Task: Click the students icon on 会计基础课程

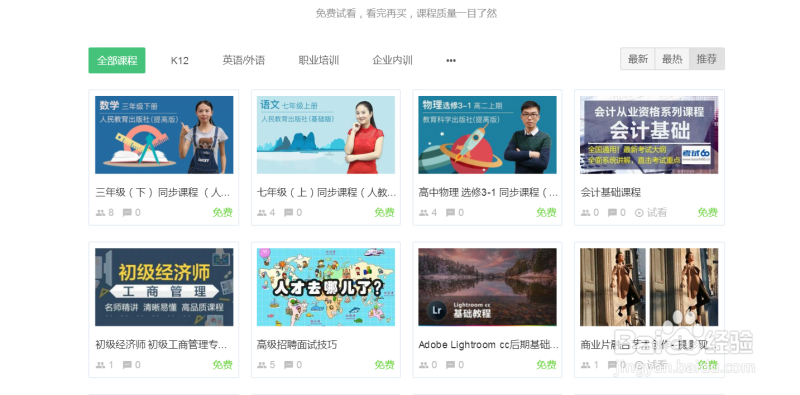Action: coord(585,212)
